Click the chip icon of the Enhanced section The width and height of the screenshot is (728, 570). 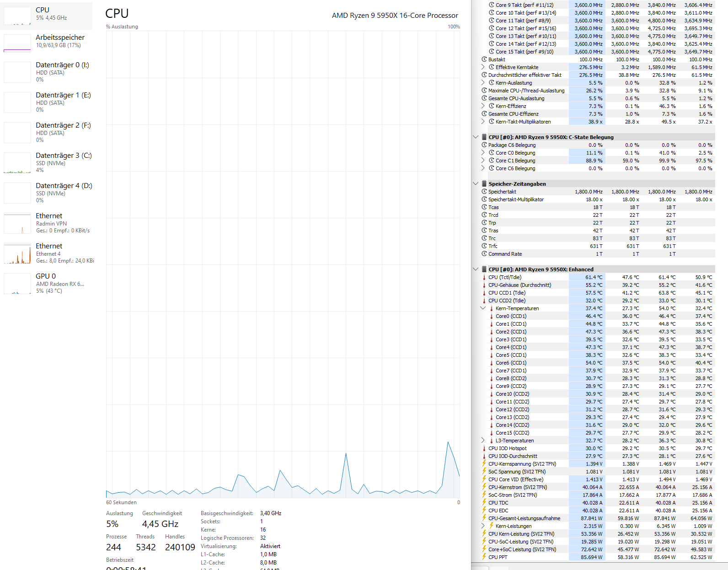point(484,269)
